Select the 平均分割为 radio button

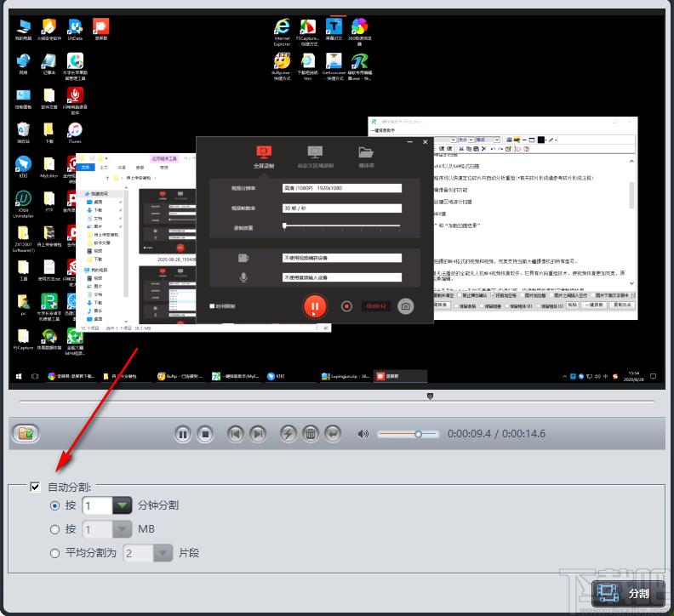pyautogui.click(x=54, y=553)
